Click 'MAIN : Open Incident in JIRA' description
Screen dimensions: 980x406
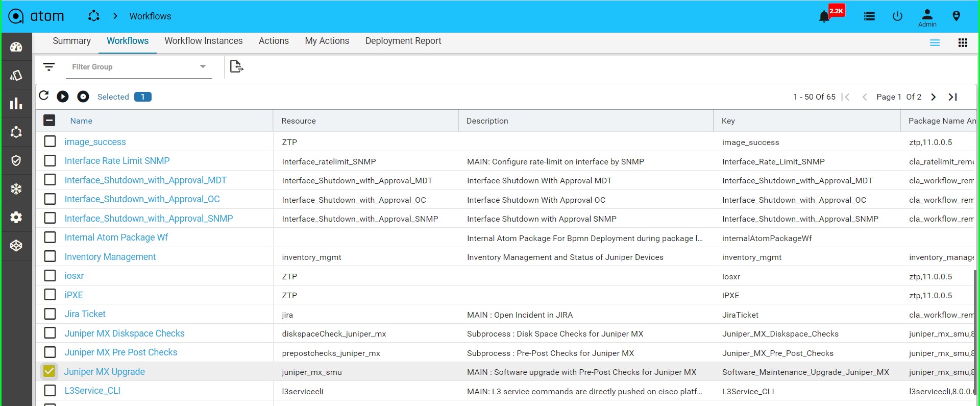coord(520,315)
